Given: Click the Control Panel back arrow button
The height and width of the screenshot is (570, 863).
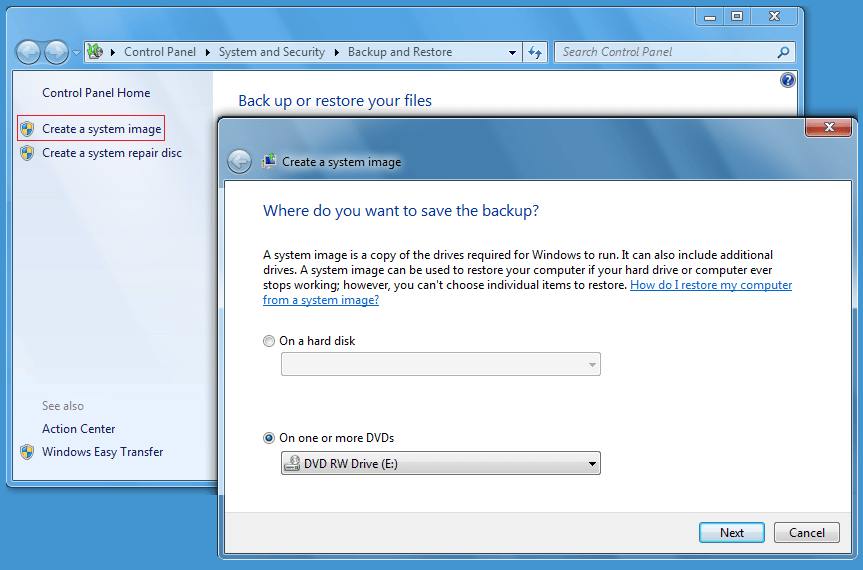Looking at the screenshot, I should [x=28, y=53].
